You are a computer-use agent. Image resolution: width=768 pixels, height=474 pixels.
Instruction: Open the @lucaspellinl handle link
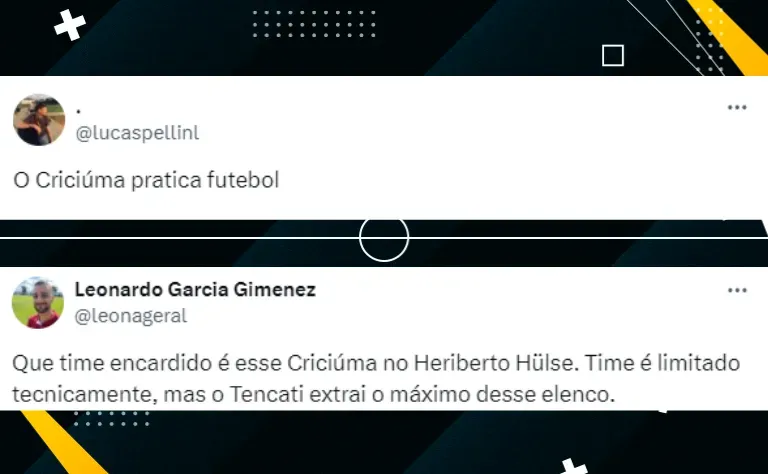coord(137,133)
